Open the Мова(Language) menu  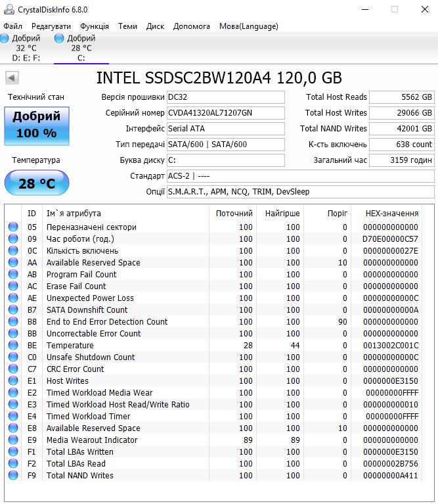coord(249,26)
